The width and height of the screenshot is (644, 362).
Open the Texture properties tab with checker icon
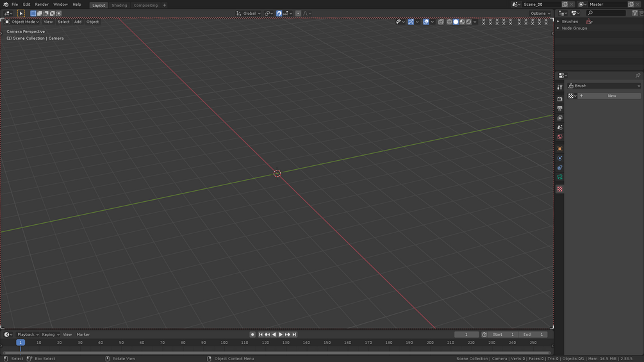[x=559, y=189]
